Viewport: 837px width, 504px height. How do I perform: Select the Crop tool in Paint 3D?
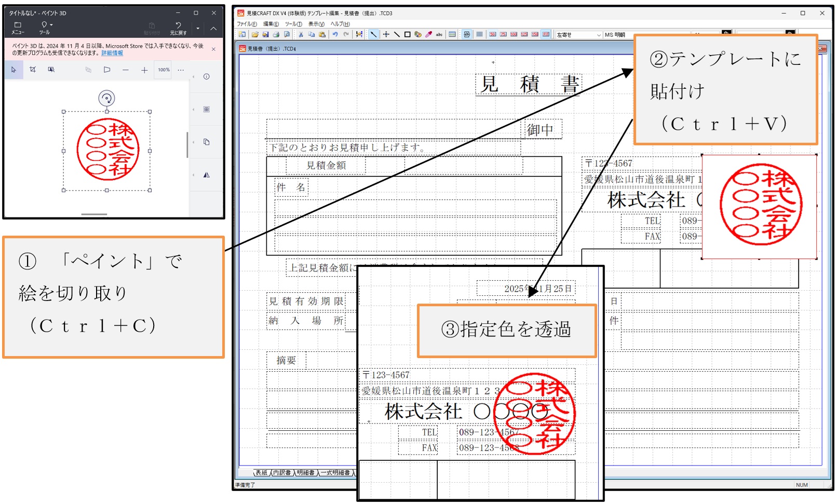[33, 70]
